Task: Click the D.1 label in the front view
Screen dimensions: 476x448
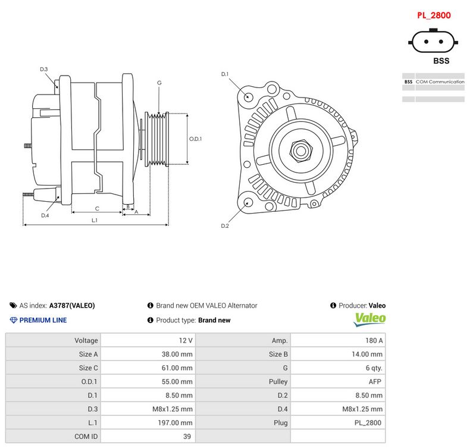Action: coord(225,74)
